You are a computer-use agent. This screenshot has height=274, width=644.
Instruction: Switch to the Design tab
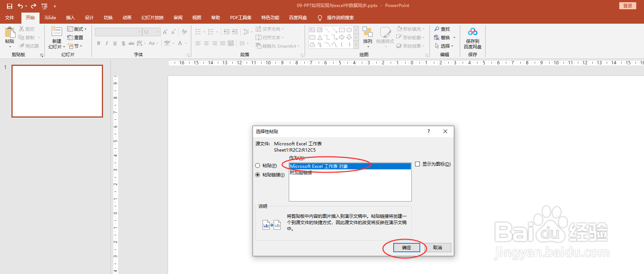(89, 18)
